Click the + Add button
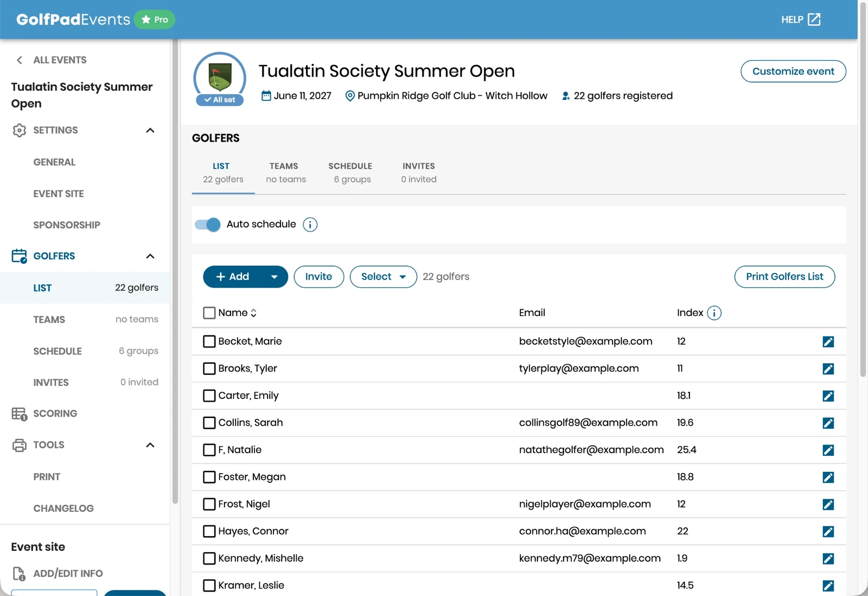The height and width of the screenshot is (596, 868). [233, 277]
